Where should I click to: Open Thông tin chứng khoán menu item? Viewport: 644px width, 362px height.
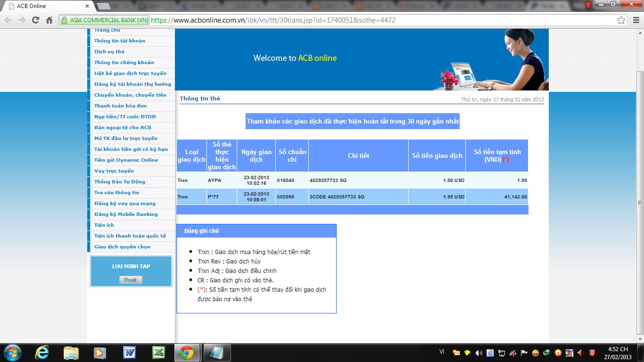tap(124, 63)
